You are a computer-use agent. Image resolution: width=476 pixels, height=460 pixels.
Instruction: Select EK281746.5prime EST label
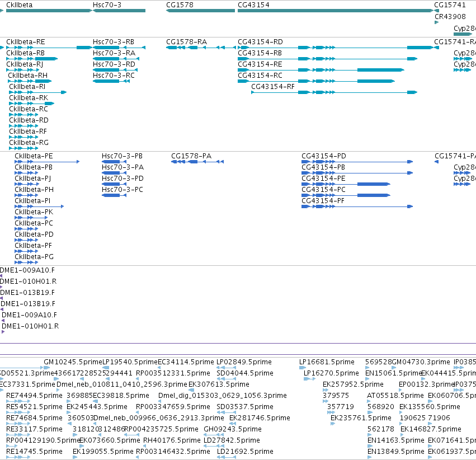(x=260, y=418)
